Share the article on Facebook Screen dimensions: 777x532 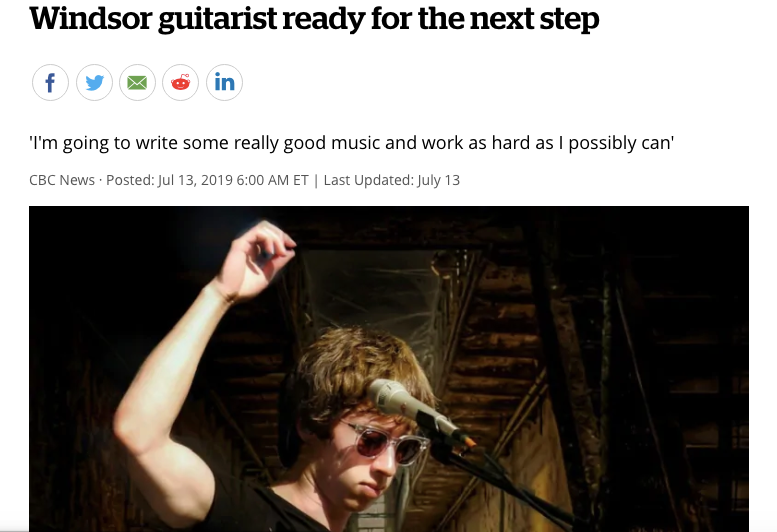(50, 82)
